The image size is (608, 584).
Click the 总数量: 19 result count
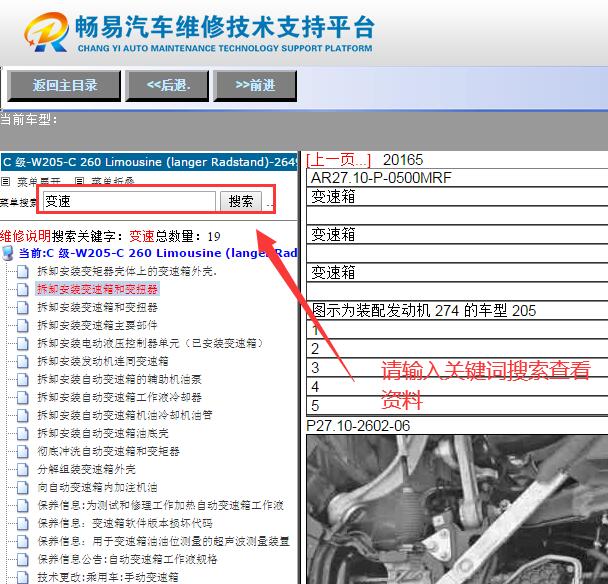pyautogui.click(x=188, y=236)
